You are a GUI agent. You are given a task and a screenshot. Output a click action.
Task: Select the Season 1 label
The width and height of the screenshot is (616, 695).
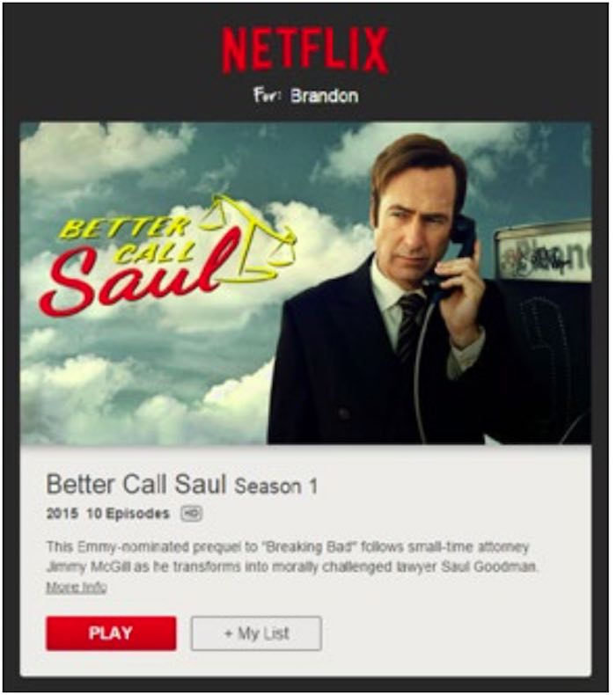pyautogui.click(x=275, y=486)
